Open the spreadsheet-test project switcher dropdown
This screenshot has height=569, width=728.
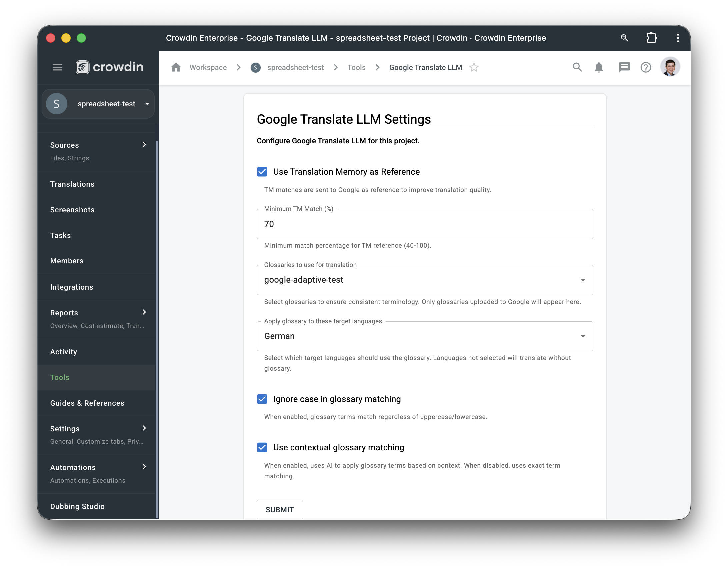(x=98, y=104)
